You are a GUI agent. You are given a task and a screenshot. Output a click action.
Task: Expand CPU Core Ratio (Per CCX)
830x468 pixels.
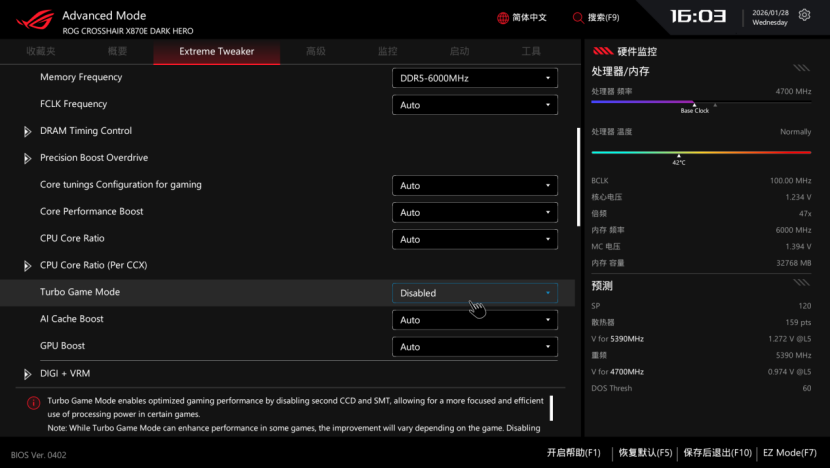tap(28, 266)
